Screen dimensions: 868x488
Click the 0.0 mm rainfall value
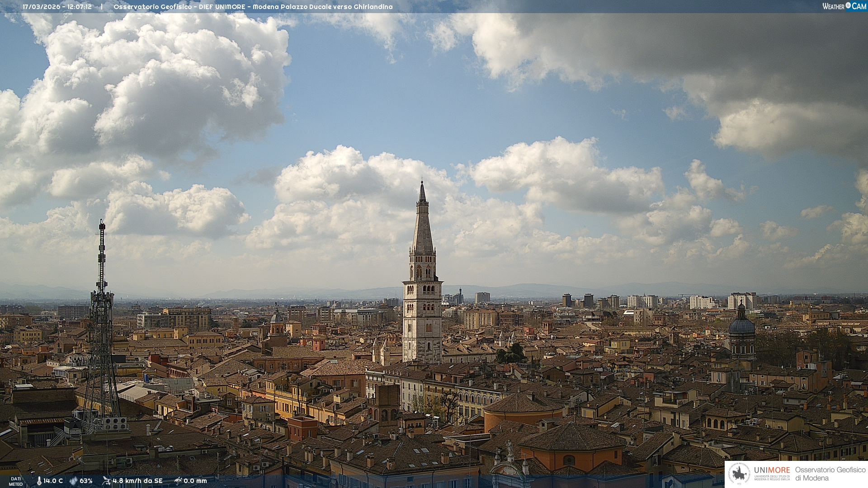[x=195, y=481]
